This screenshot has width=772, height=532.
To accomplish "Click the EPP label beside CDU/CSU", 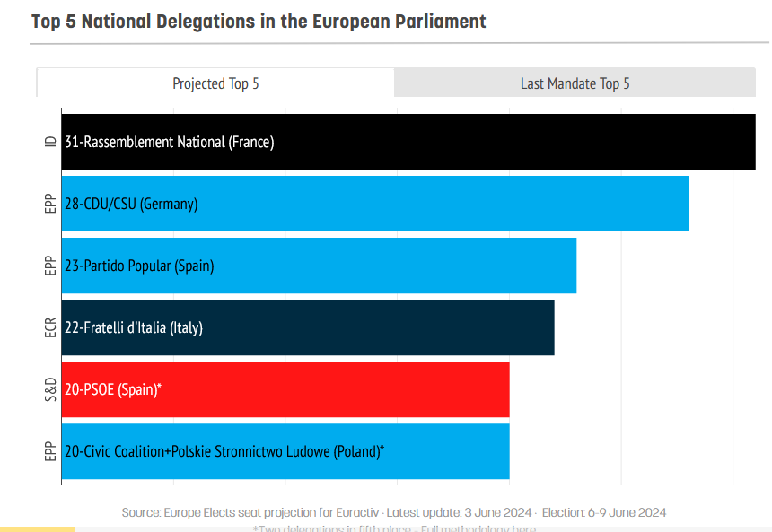I will [50, 204].
